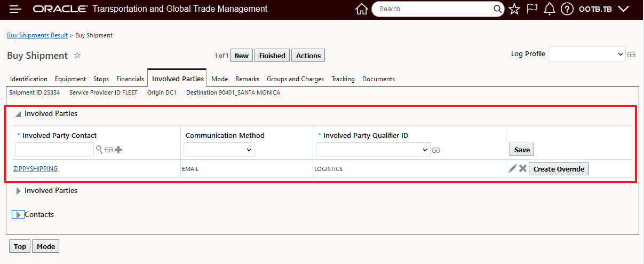Switch to the Equipment tab
644x264 pixels.
point(70,79)
